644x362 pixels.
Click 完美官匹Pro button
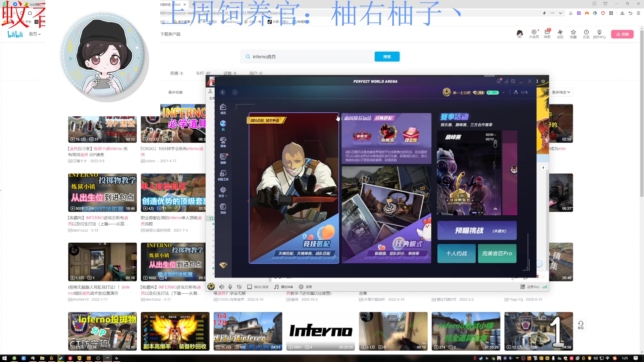[497, 253]
